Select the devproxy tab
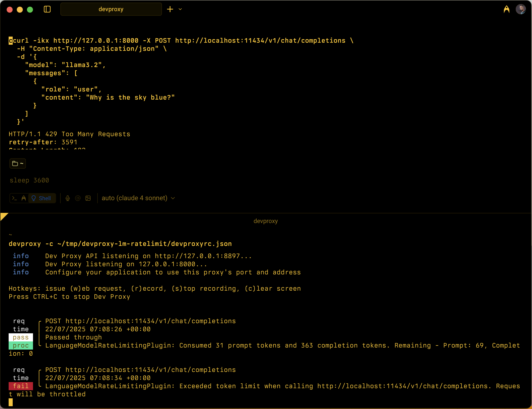 111,9
